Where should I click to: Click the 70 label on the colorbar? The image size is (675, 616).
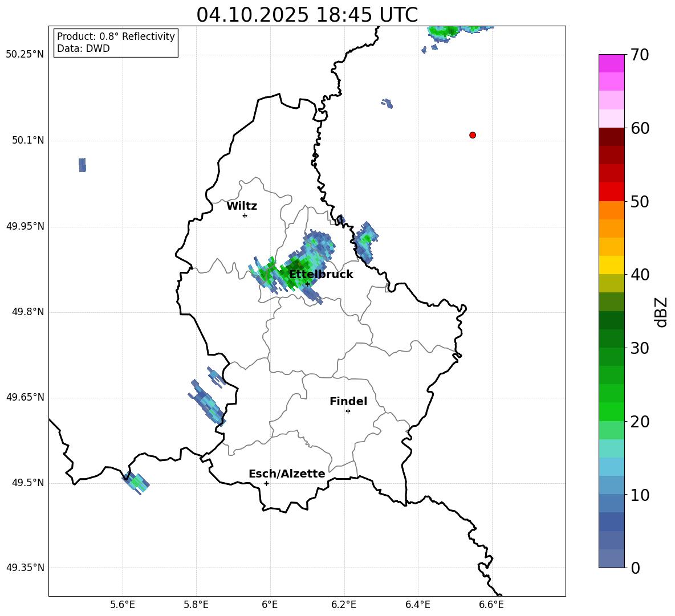[x=640, y=55]
